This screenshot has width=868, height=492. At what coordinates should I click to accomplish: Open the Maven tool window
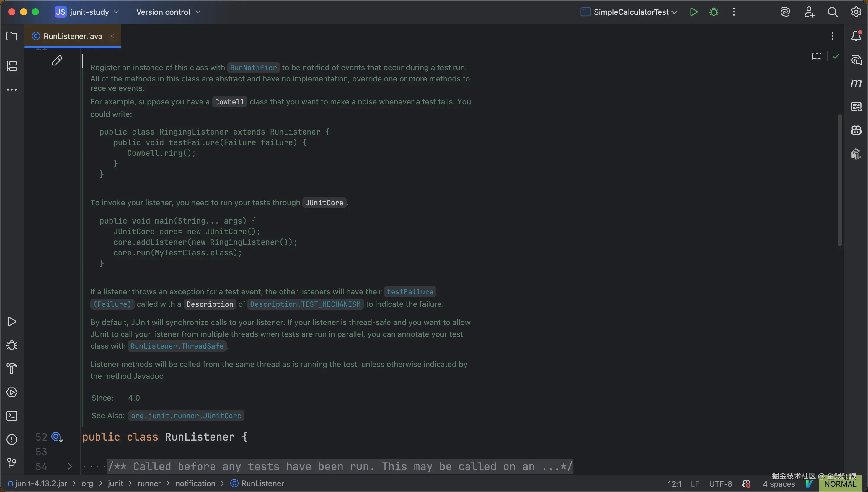point(856,83)
